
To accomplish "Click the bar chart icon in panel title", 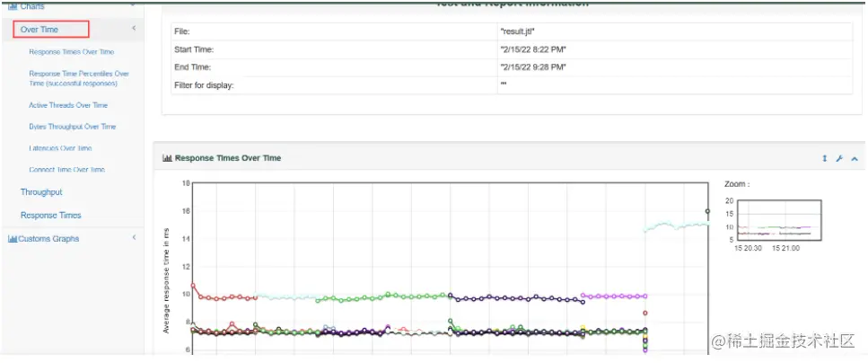I will (x=167, y=158).
